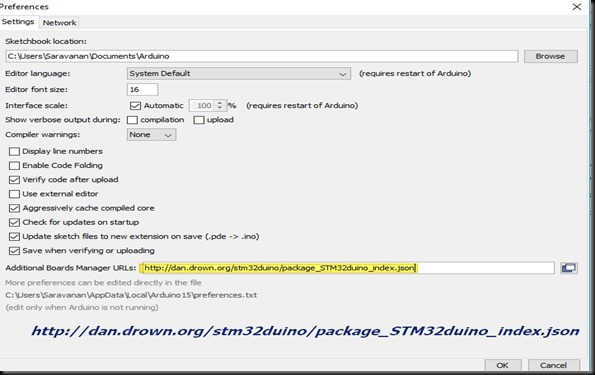Click the 'Editor language:' label

pyautogui.click(x=38, y=74)
